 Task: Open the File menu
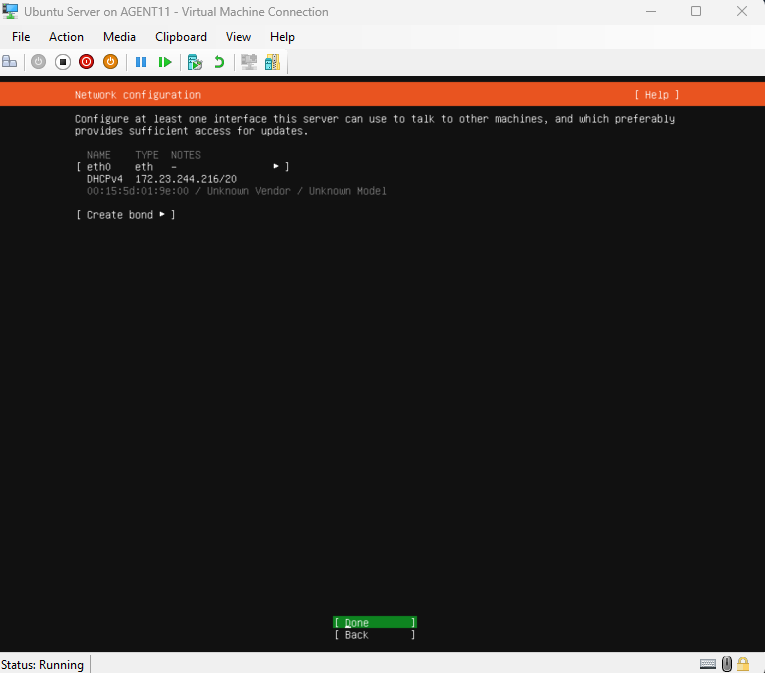(21, 37)
